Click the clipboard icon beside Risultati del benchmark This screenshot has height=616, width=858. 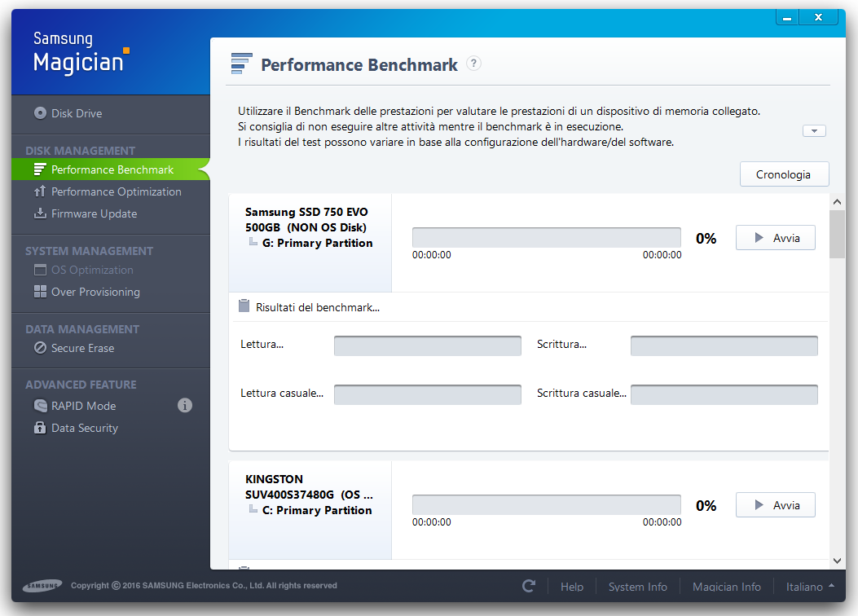pyautogui.click(x=244, y=306)
